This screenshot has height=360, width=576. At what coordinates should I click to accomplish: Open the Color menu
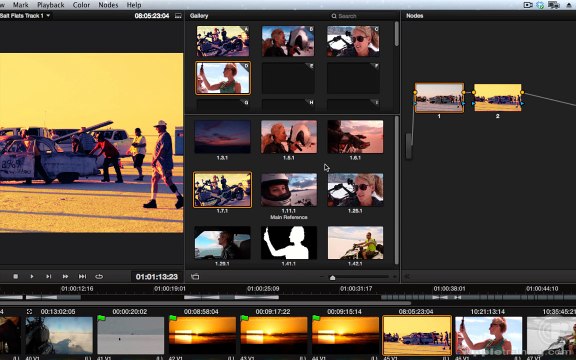(81, 5)
